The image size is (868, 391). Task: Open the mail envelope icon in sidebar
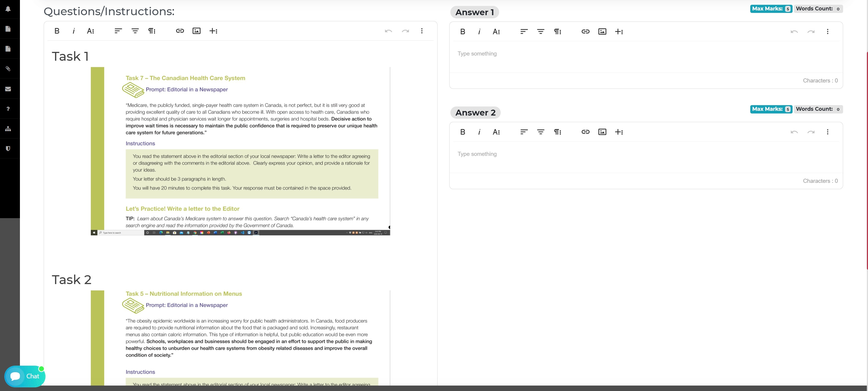click(x=8, y=89)
